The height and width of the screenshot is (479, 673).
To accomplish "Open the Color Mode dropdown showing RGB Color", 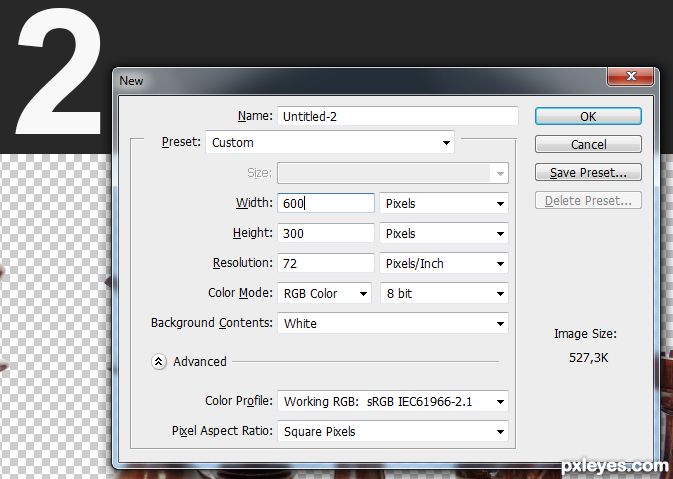I will click(324, 293).
